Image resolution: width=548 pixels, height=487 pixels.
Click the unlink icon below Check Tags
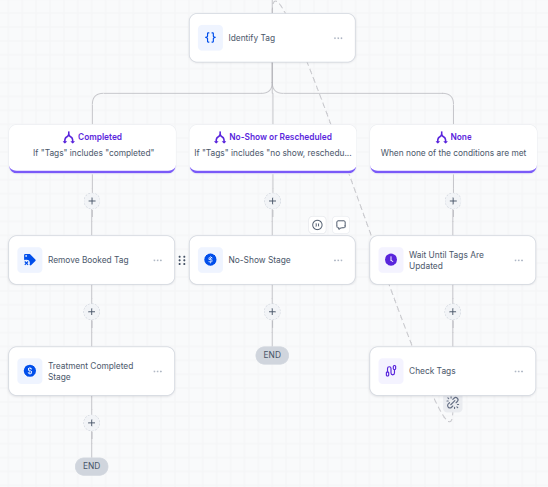(x=453, y=403)
